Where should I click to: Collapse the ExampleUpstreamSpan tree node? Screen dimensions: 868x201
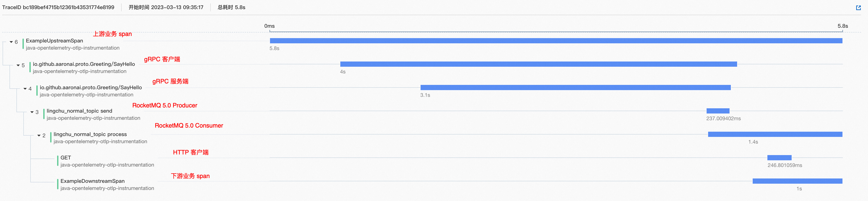[x=11, y=42]
